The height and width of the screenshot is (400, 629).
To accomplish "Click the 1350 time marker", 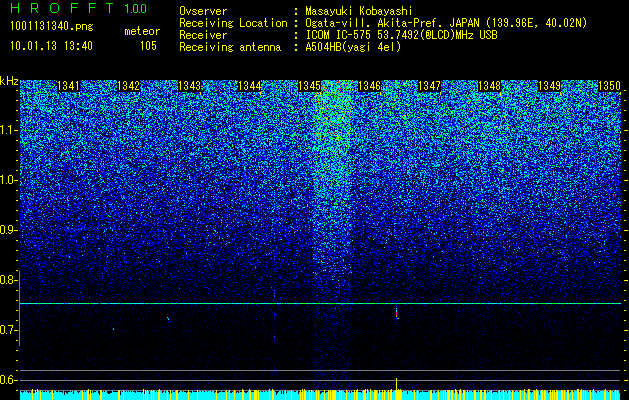I will pos(609,86).
